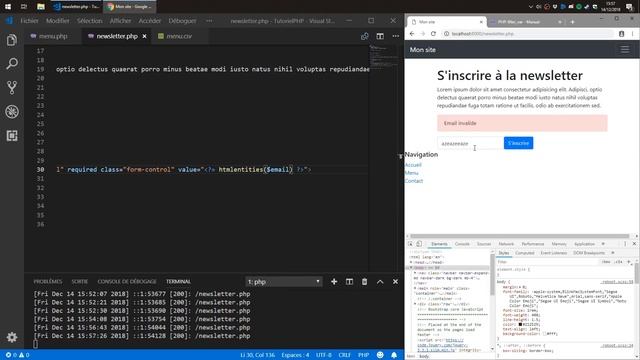Screen dimensions: 640x360
Task: Toggle .cls class editor in Styles
Action: pos(618,262)
